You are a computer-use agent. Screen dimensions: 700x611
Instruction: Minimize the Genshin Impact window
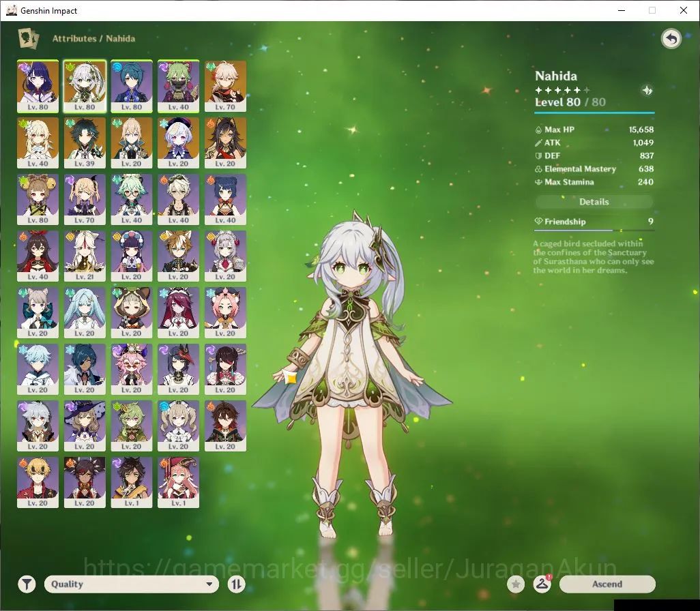622,10
